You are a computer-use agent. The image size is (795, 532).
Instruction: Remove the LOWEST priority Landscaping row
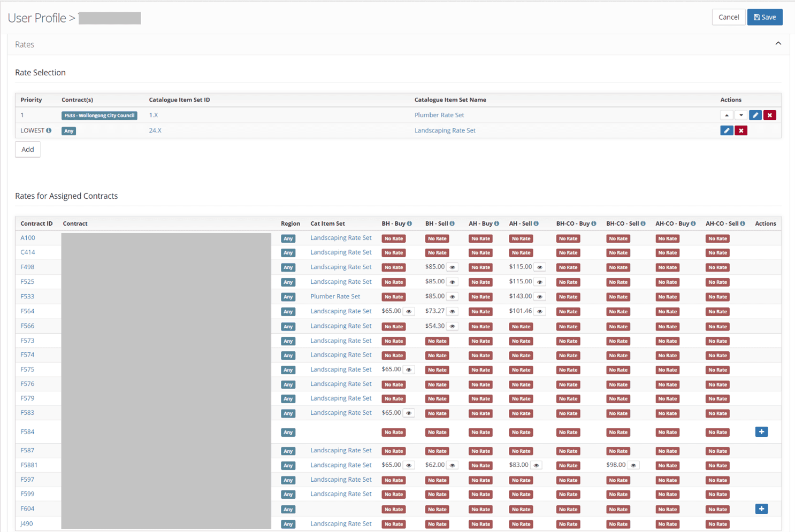click(x=740, y=130)
